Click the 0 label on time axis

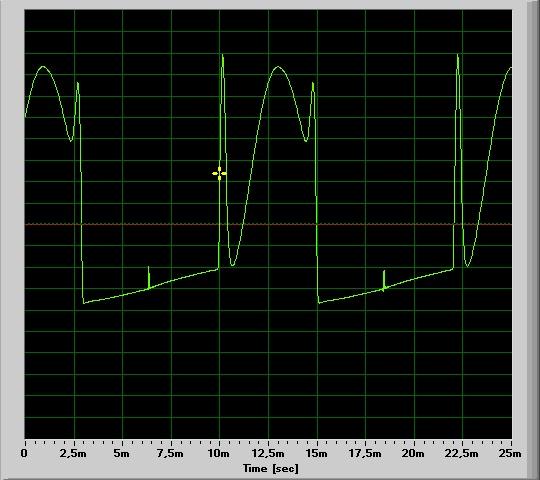tap(24, 453)
